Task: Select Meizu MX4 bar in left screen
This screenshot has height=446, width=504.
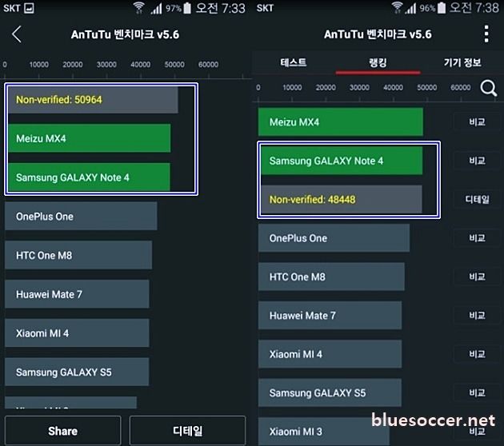Action: [90, 138]
